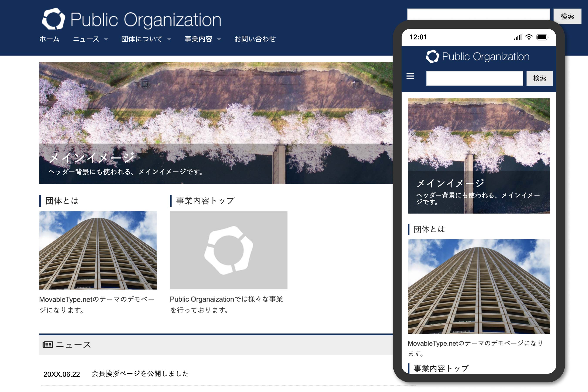Image resolution: width=588 pixels, height=392 pixels.
Task: Open the hamburger menu in mobile view
Action: pyautogui.click(x=410, y=76)
